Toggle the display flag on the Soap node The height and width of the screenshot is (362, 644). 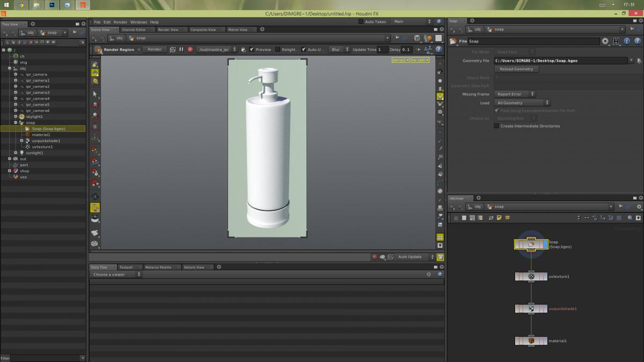click(545, 244)
